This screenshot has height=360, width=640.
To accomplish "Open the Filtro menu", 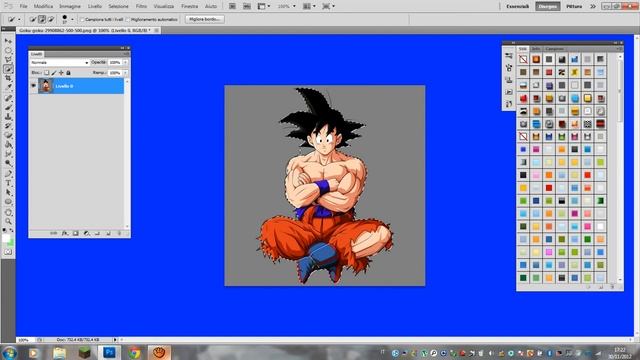I will click(141, 6).
